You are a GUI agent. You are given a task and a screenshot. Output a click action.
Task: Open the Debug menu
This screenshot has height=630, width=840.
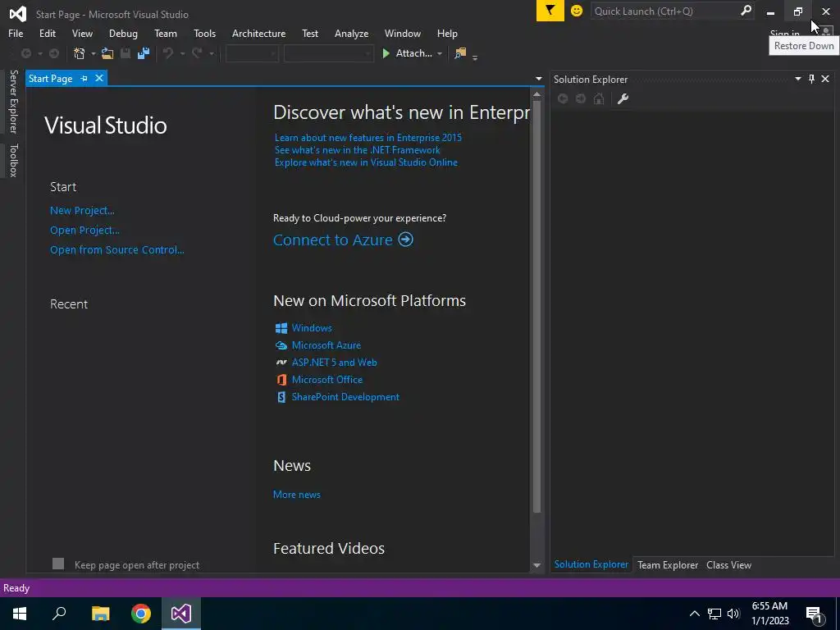[x=123, y=33]
